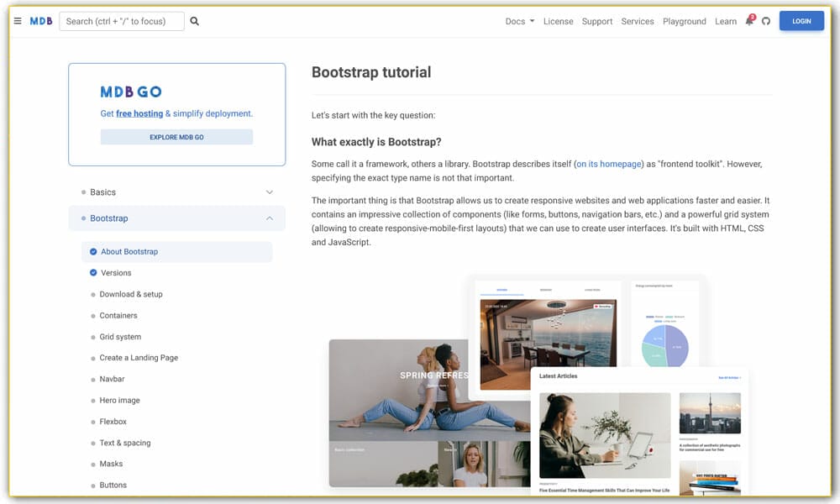Select the Basics sidebar section

[x=176, y=192]
